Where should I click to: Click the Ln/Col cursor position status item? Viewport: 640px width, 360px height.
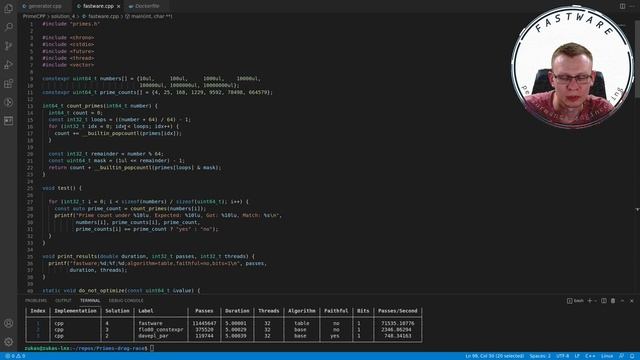(494, 356)
